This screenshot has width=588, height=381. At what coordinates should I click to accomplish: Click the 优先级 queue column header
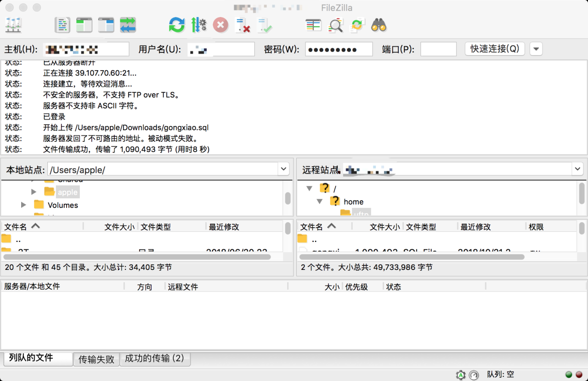pyautogui.click(x=363, y=286)
